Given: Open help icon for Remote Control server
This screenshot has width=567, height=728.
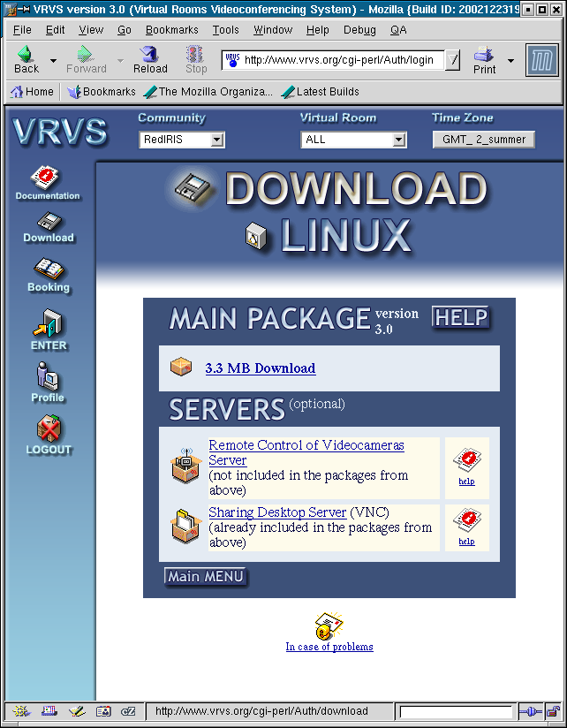Looking at the screenshot, I should [x=466, y=461].
